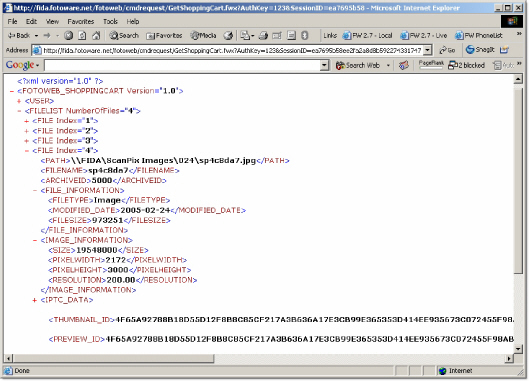This screenshot has height=381, width=529.
Task: Open the Forward history dropdown arrow
Action: click(57, 35)
